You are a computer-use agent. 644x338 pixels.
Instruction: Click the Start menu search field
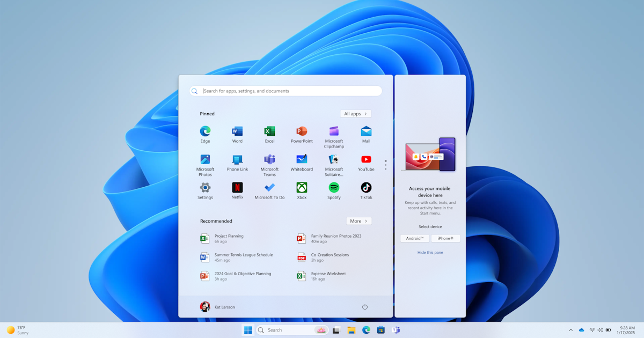point(285,91)
